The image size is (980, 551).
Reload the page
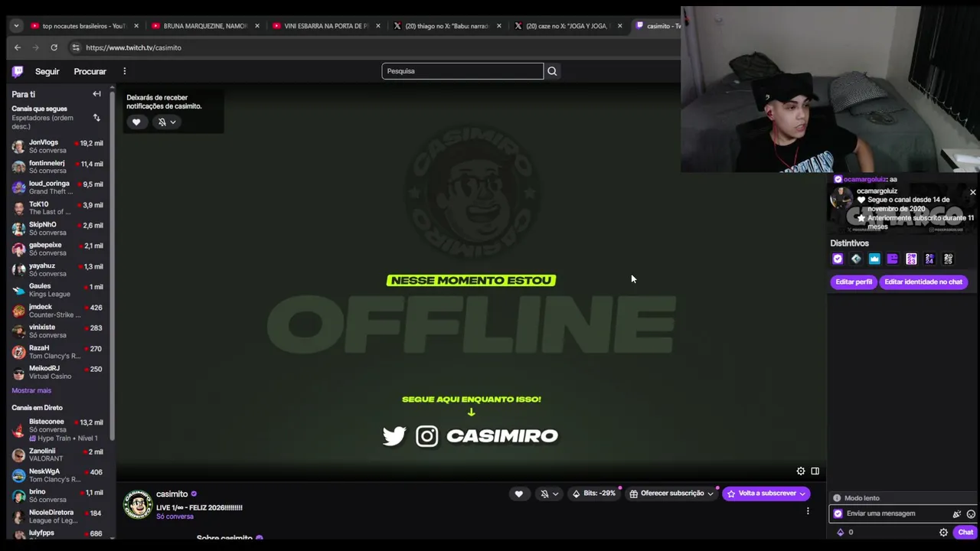click(x=54, y=47)
